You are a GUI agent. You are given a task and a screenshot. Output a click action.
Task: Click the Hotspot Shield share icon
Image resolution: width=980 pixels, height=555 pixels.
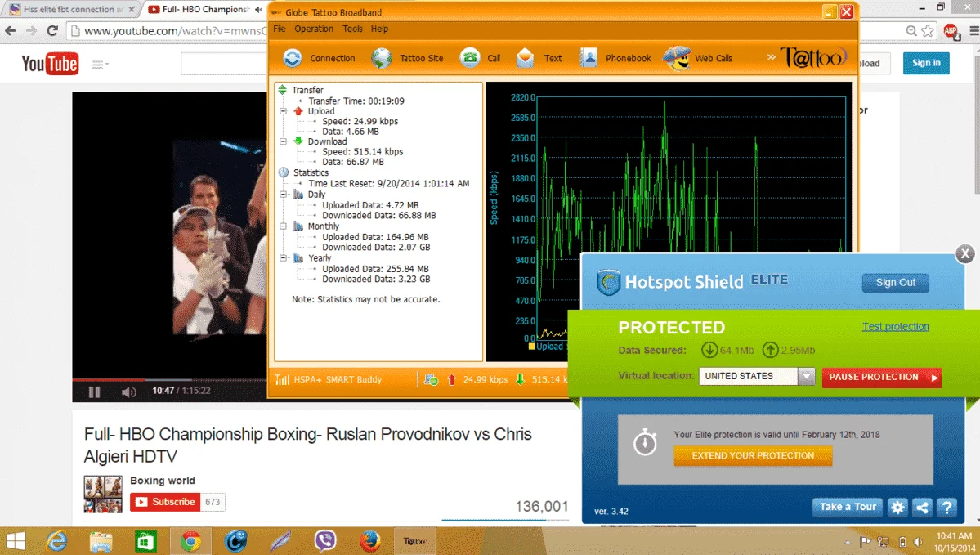click(922, 507)
